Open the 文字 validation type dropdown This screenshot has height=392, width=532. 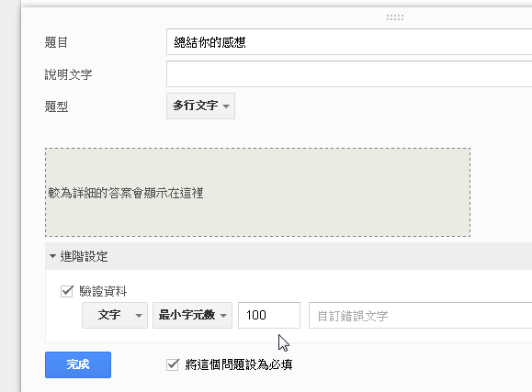coord(115,316)
